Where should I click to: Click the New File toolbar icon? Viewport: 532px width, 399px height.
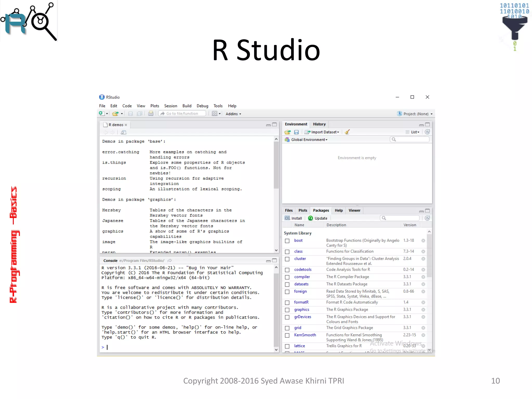point(102,114)
